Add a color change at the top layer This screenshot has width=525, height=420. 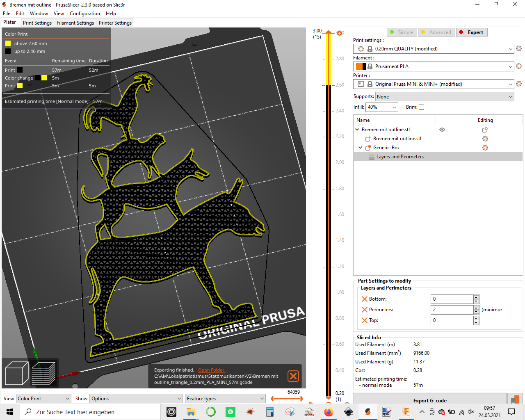click(x=340, y=33)
